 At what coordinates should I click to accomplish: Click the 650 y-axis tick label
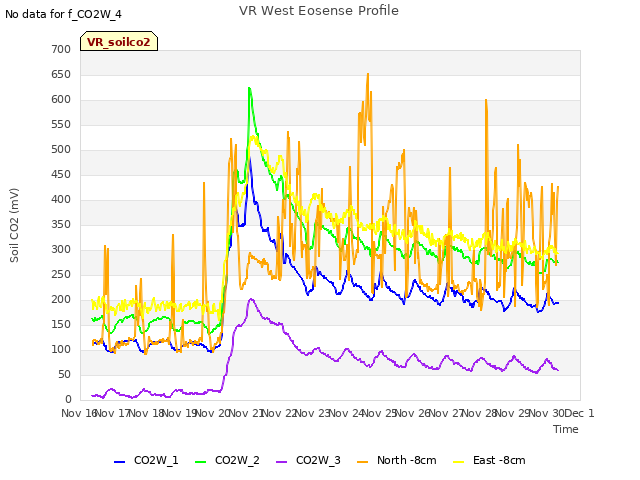pyautogui.click(x=61, y=75)
